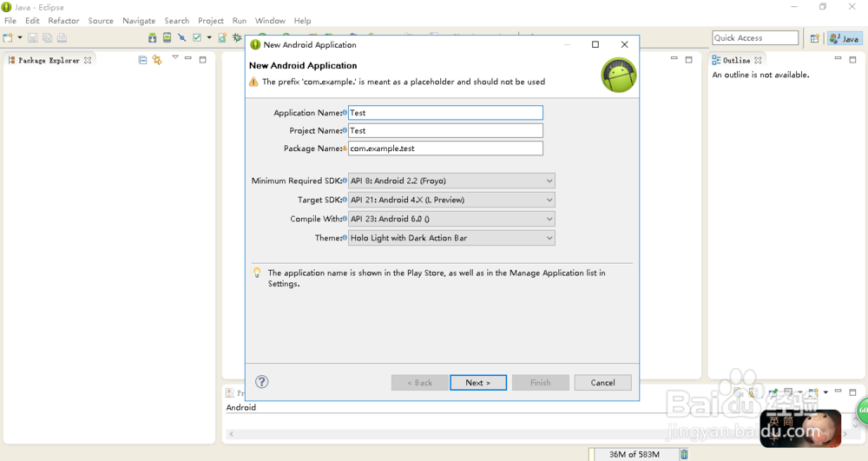Click the editor area minimize icon
This screenshot has height=461, width=868.
(674, 58)
